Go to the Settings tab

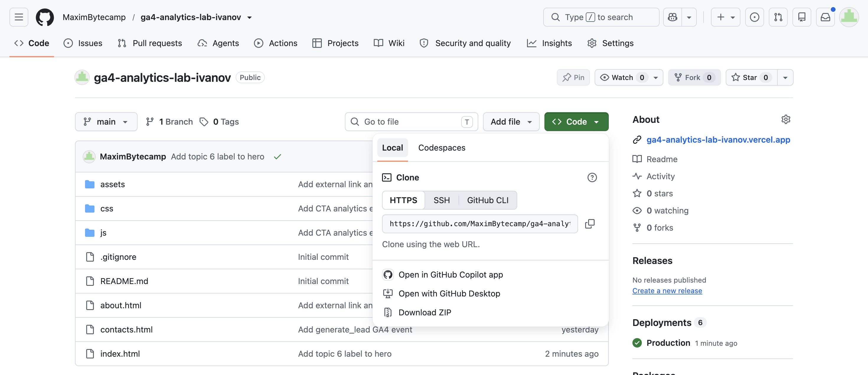610,43
